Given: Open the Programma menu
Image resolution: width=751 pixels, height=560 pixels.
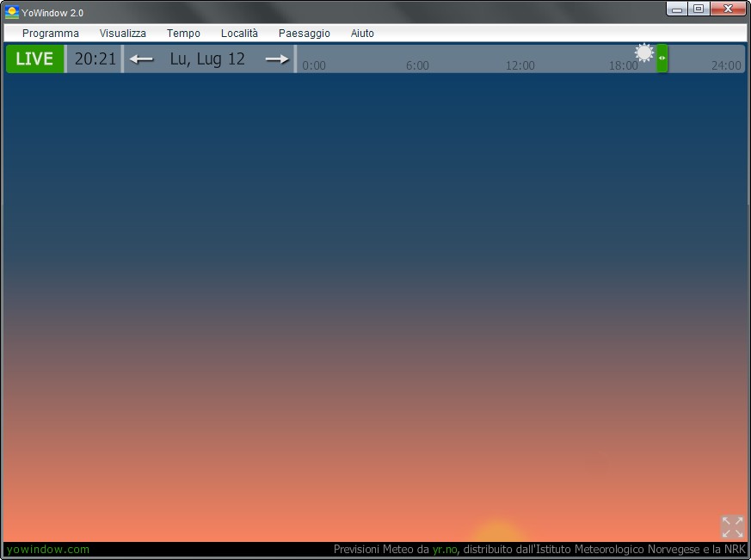Looking at the screenshot, I should 50,34.
